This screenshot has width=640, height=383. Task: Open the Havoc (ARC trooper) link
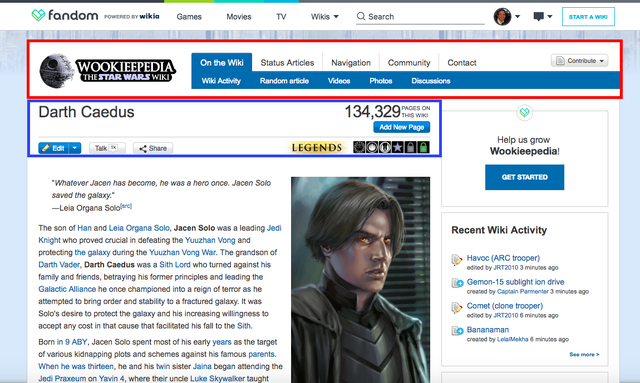[503, 258]
